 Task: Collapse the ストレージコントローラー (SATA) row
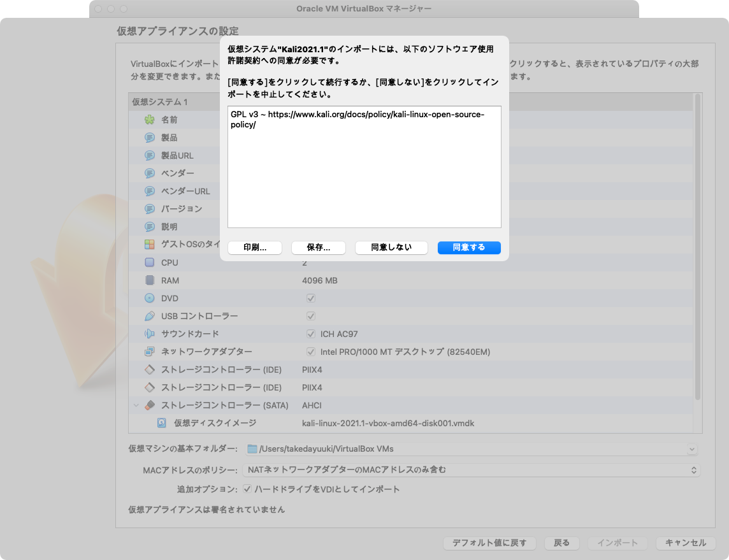136,405
